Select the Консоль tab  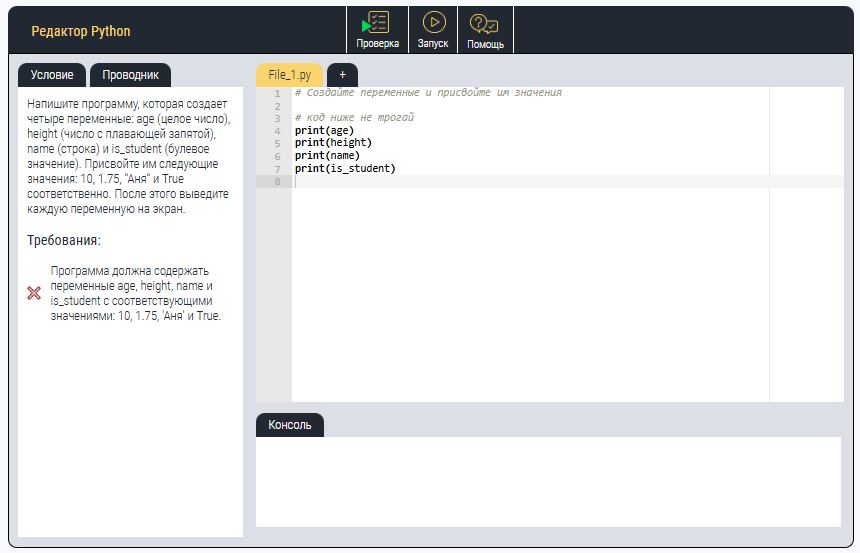(290, 425)
